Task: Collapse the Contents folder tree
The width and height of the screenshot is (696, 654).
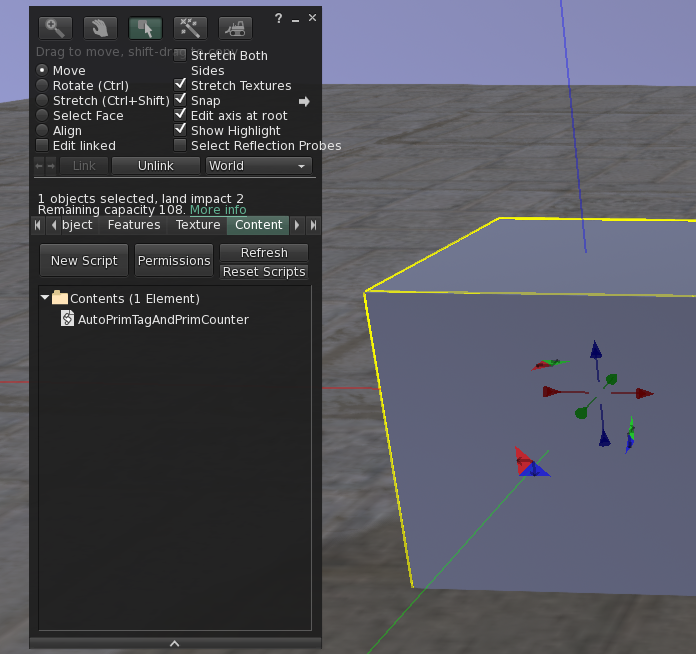Action: click(45, 298)
